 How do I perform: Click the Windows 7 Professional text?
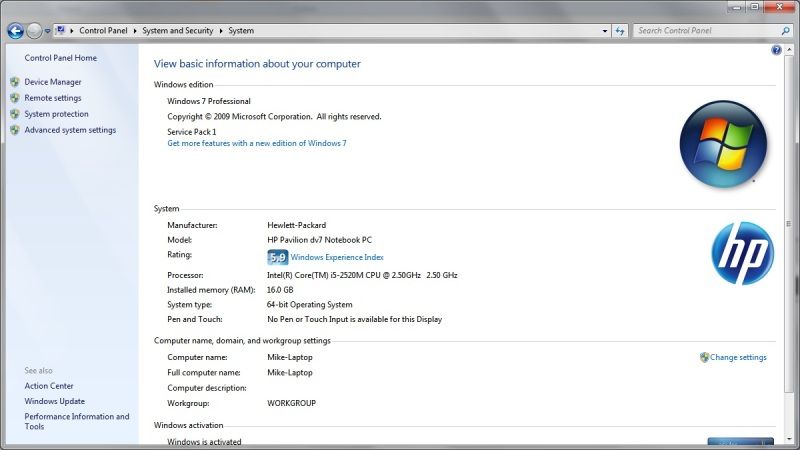(x=209, y=101)
